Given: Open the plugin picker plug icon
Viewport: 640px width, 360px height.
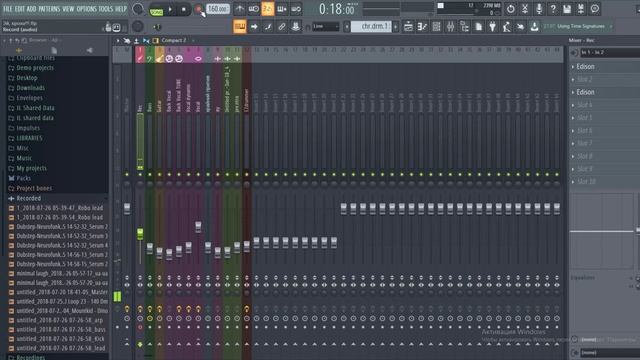Looking at the screenshot, I should click(x=493, y=27).
